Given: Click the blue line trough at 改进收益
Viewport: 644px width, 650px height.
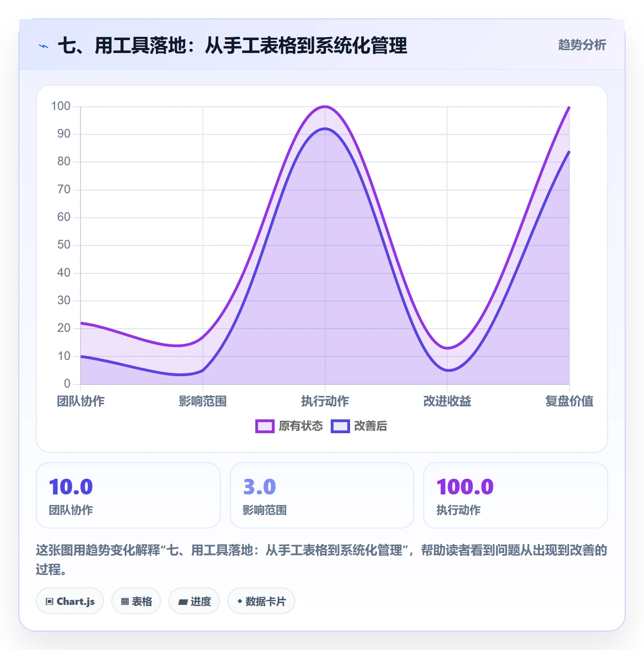Looking at the screenshot, I should (x=448, y=370).
